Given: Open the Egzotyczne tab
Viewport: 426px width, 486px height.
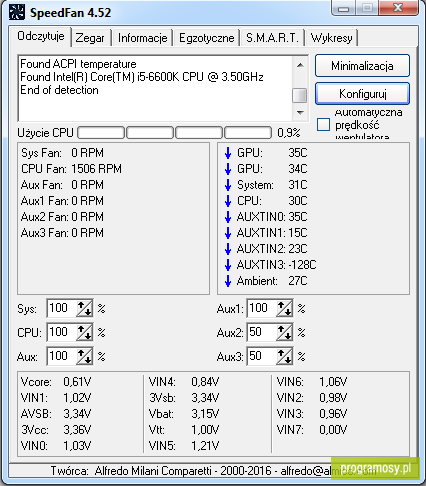Looking at the screenshot, I should coord(207,38).
